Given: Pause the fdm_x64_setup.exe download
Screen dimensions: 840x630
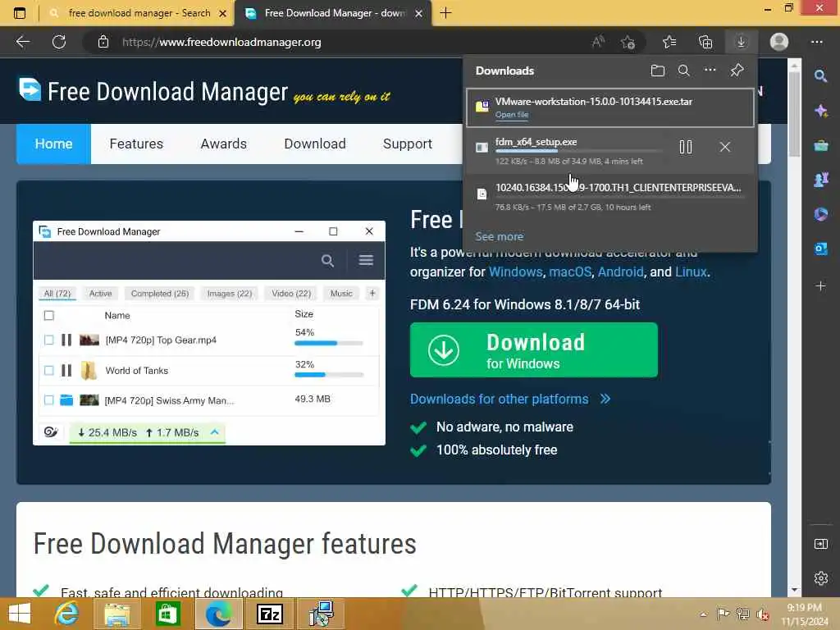Looking at the screenshot, I should 686,147.
